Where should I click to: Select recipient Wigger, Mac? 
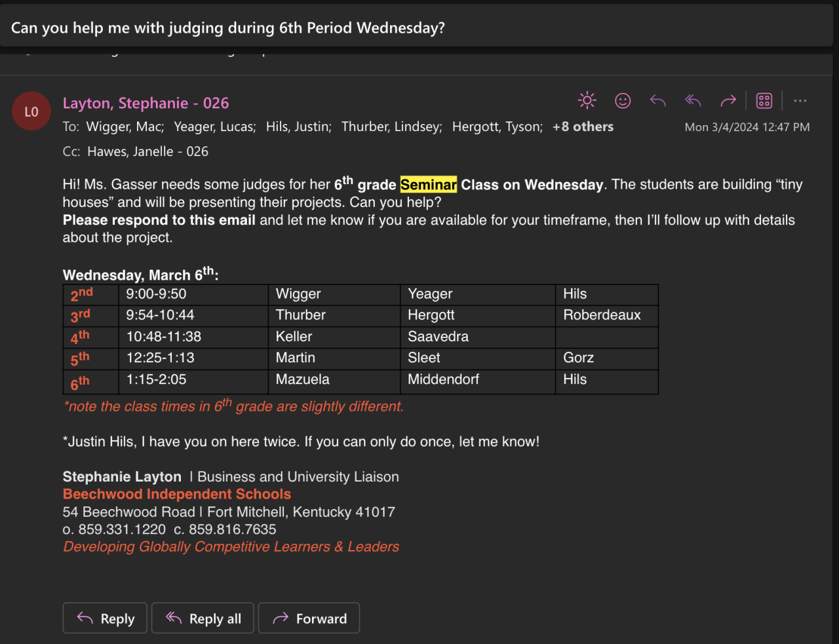tap(125, 127)
